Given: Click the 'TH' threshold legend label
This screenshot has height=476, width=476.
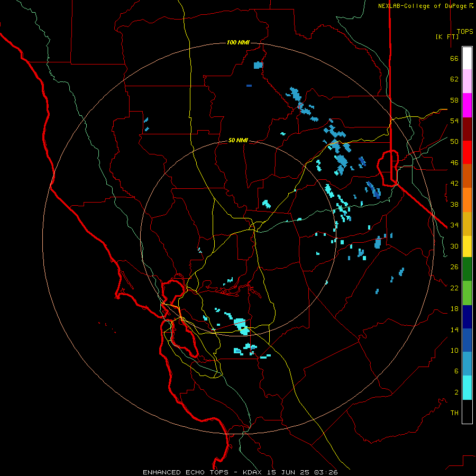Looking at the screenshot, I should [454, 413].
